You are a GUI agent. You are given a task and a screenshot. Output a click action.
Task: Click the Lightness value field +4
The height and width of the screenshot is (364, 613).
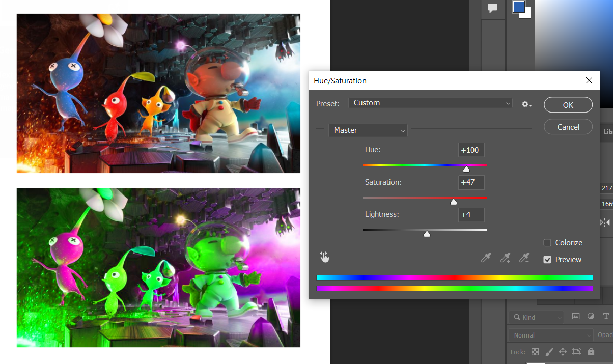coord(471,215)
